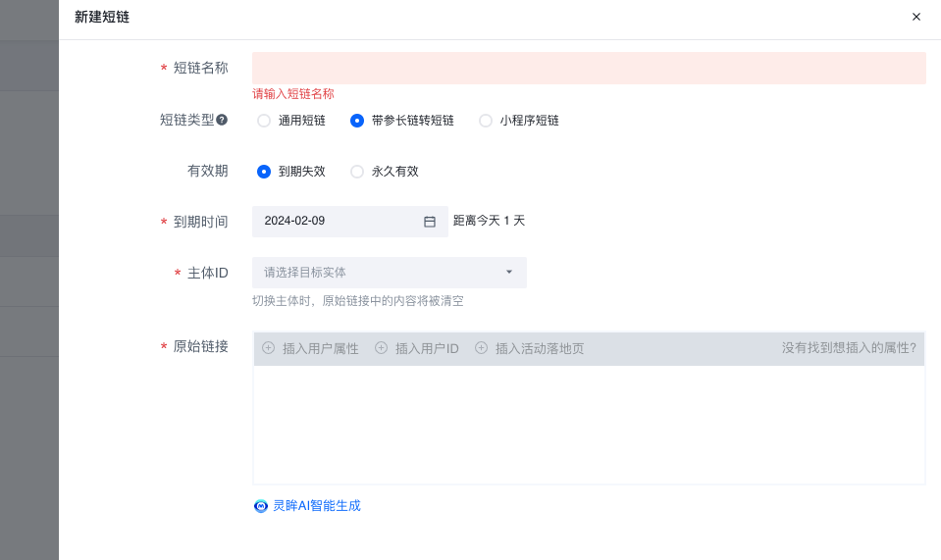Choose the 小程序短链 radio option
This screenshot has height=560, width=941.
pyautogui.click(x=486, y=121)
